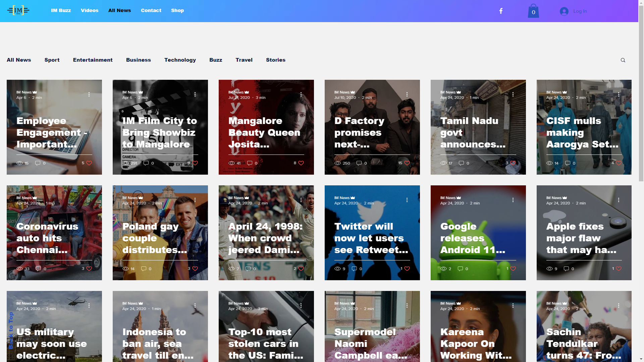Open comments on Employee Engagement post
The height and width of the screenshot is (362, 644).
pos(40,163)
